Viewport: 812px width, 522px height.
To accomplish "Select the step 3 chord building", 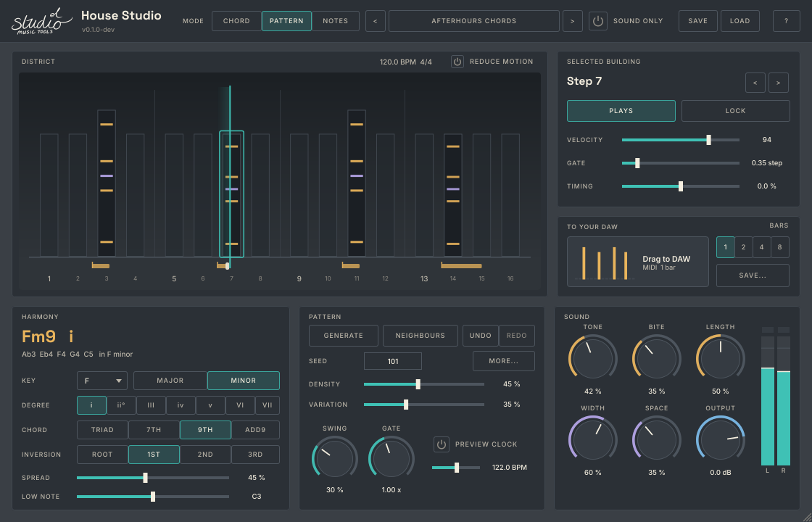I will pyautogui.click(x=107, y=183).
